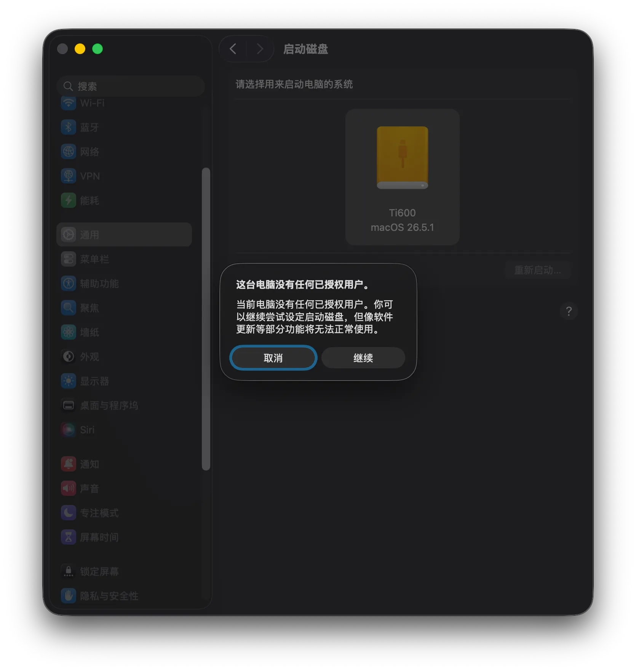Click 取消 to cancel the dialog
The width and height of the screenshot is (636, 672).
(273, 358)
